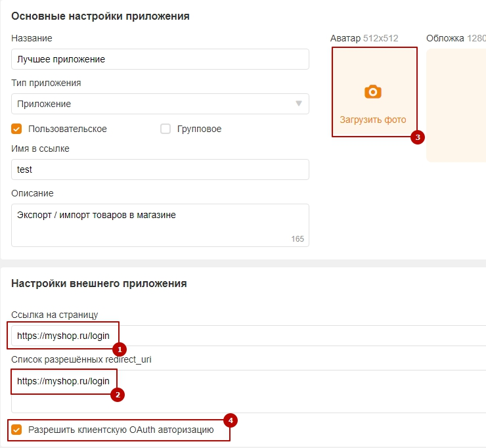Click red annotation marker number 2
The width and height of the screenshot is (486, 448).
point(118,395)
